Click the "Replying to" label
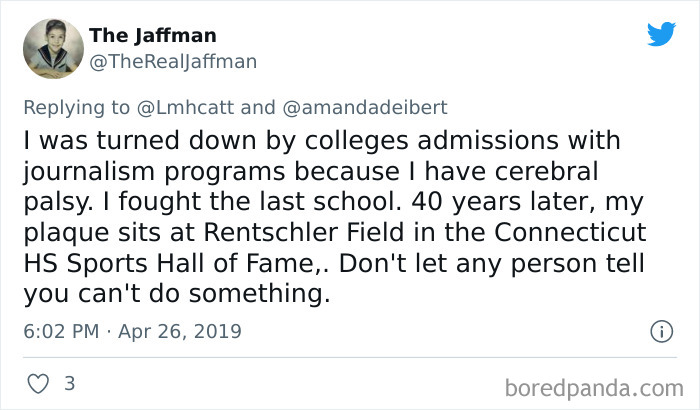Image resolution: width=700 pixels, height=410 pixels. click(77, 104)
